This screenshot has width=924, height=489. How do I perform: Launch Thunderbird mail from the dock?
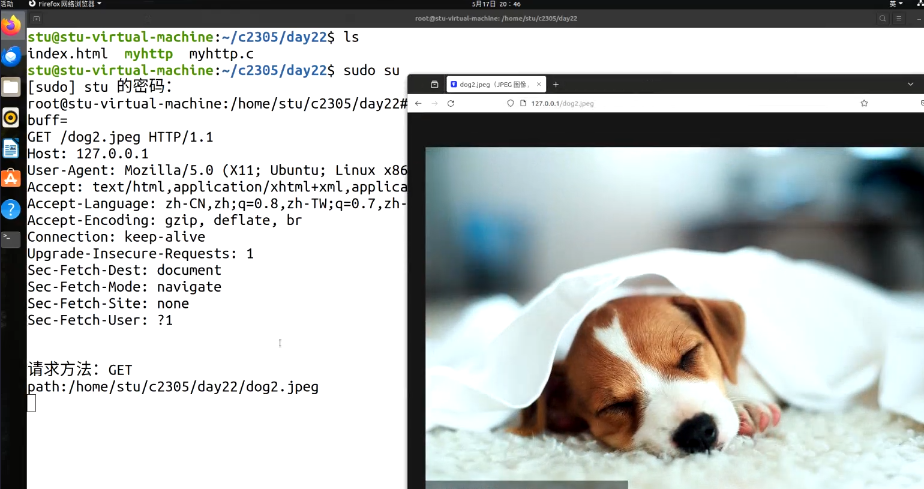(11, 57)
